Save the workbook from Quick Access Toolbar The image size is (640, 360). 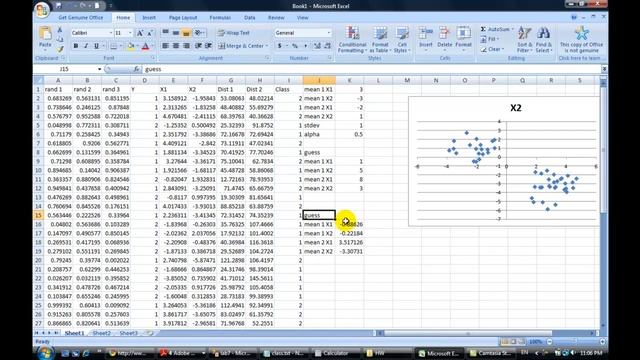tap(58, 6)
